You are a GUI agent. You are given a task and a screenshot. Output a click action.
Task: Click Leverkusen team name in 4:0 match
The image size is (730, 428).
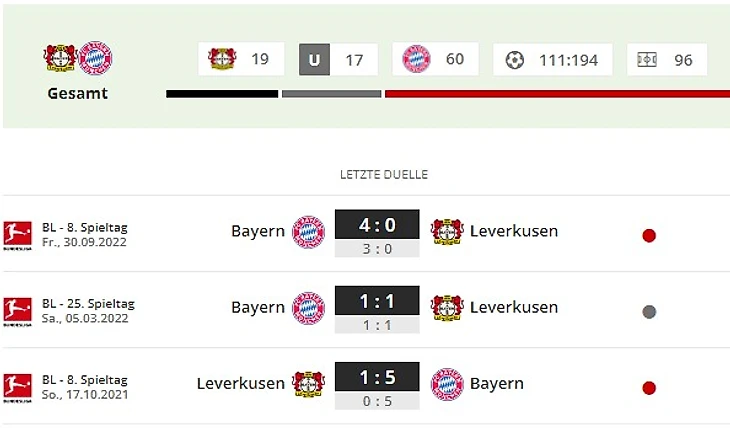tap(514, 231)
